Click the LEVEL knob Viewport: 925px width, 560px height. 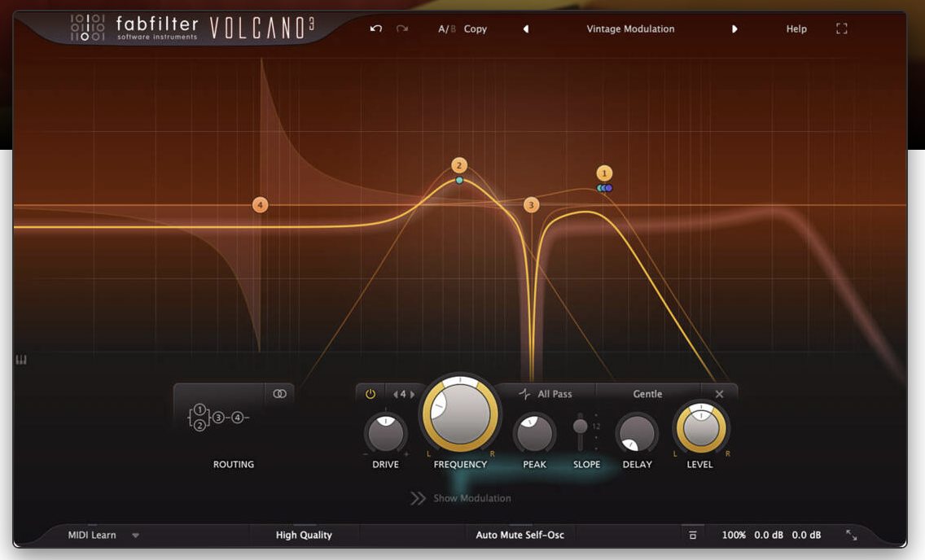pos(701,429)
